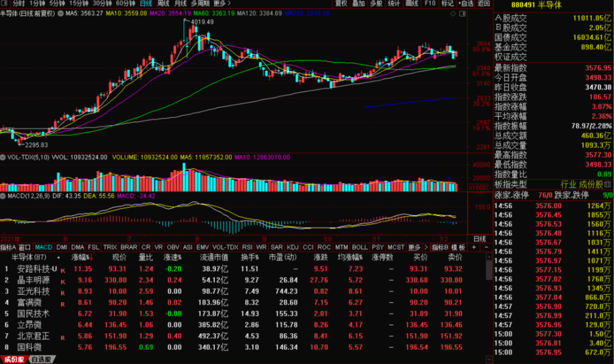Click the MA5 legend value on chart

84,13
